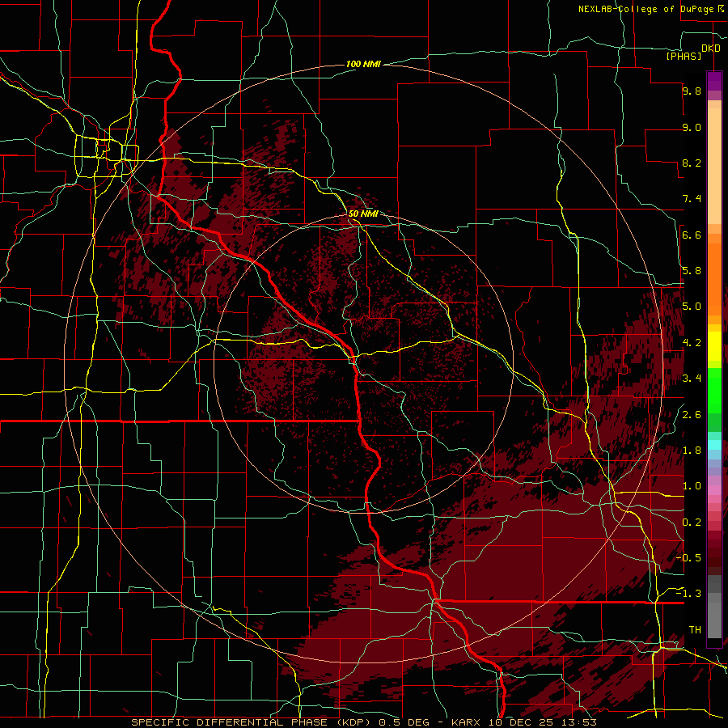Pick the cyan segment of the color bar
728x728 pixels.
pyautogui.click(x=714, y=445)
